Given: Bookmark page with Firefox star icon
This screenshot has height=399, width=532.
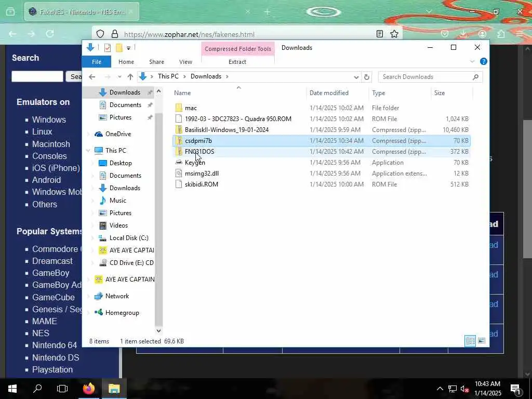Looking at the screenshot, I should [x=394, y=34].
